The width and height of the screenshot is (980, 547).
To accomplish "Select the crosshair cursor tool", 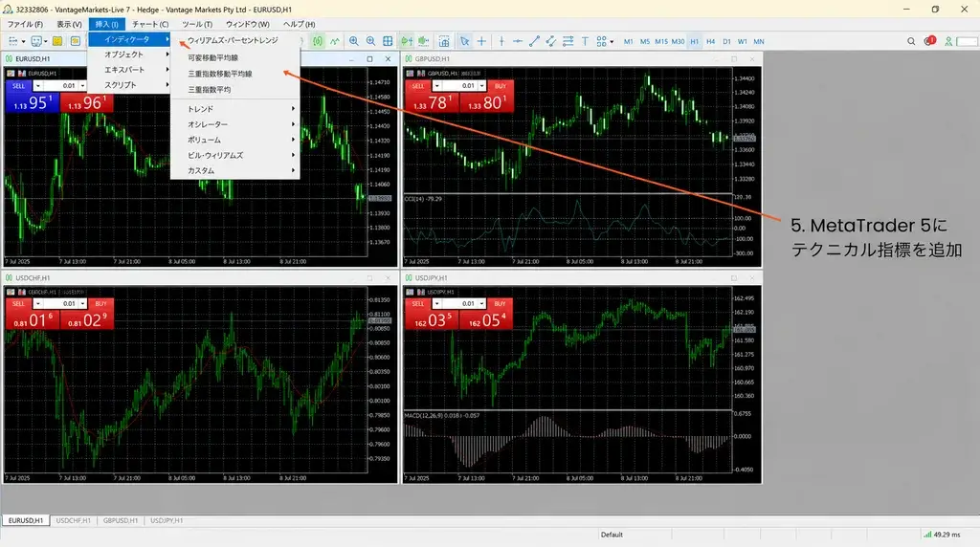I will (481, 41).
